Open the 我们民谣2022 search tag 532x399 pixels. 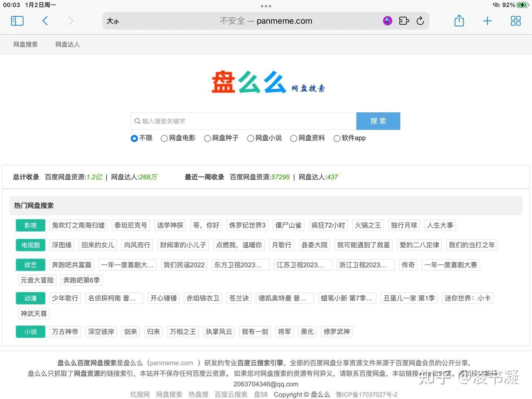point(184,265)
